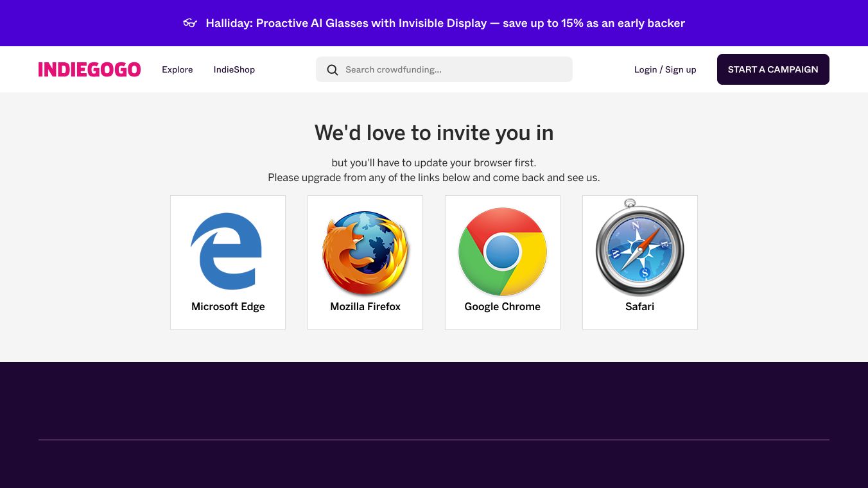The height and width of the screenshot is (488, 868).
Task: Click the Safari label
Action: click(x=640, y=307)
